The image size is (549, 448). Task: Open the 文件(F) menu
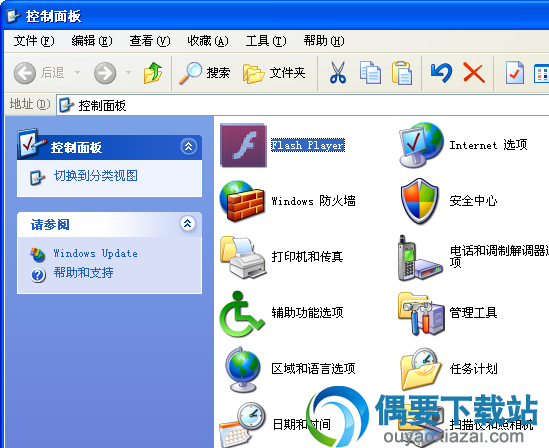[x=34, y=41]
